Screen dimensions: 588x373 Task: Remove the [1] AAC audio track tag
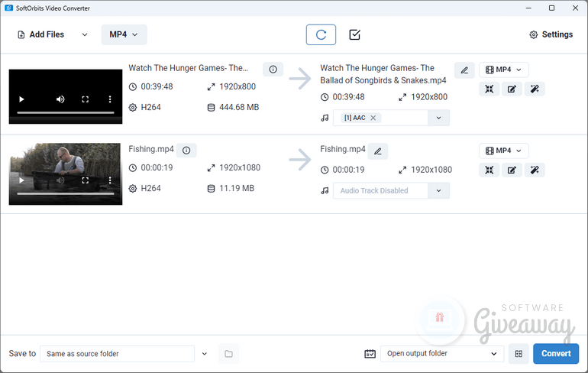(373, 118)
